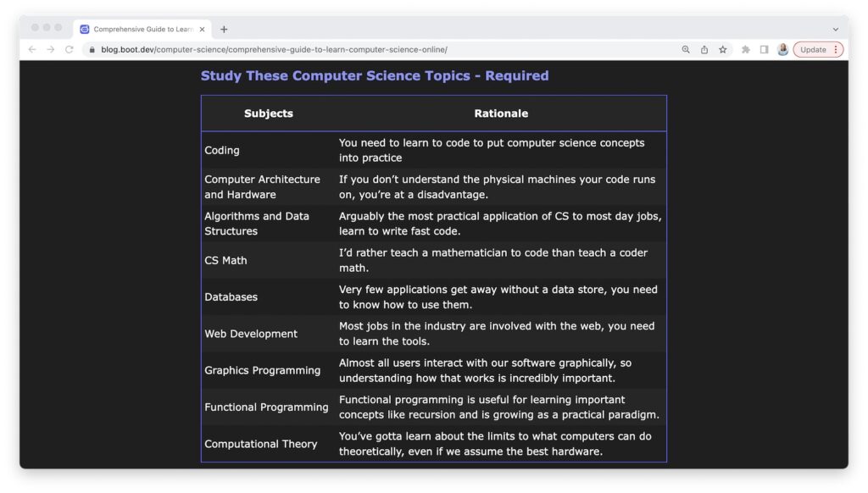
Task: Open the user profile avatar
Action: [782, 50]
